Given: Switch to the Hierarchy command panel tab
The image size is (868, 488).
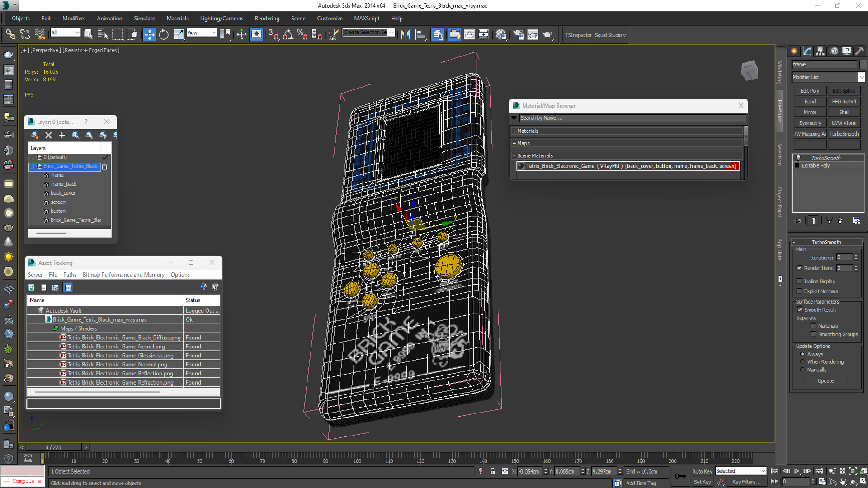Looking at the screenshot, I should click(820, 51).
